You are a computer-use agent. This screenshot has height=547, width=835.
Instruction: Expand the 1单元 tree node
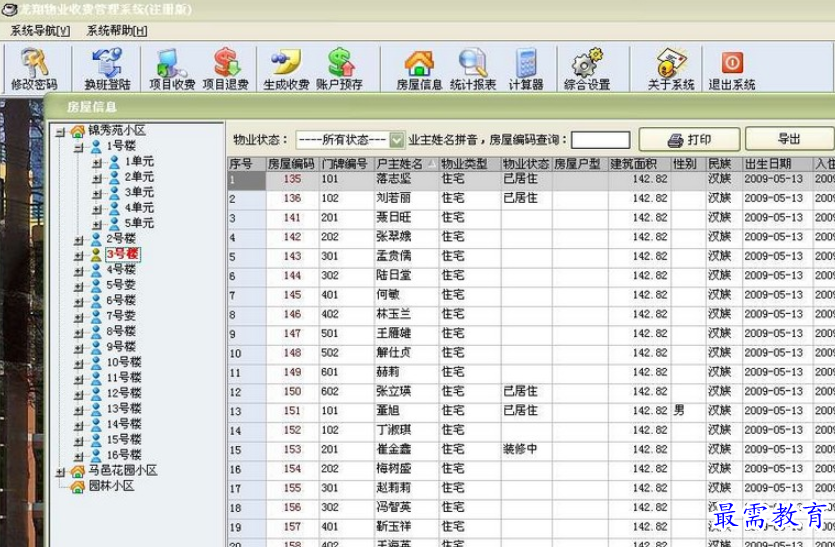[97, 163]
